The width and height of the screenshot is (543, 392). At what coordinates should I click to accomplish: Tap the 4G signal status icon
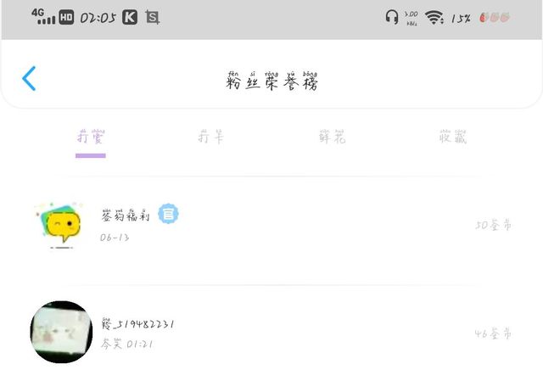pos(43,17)
